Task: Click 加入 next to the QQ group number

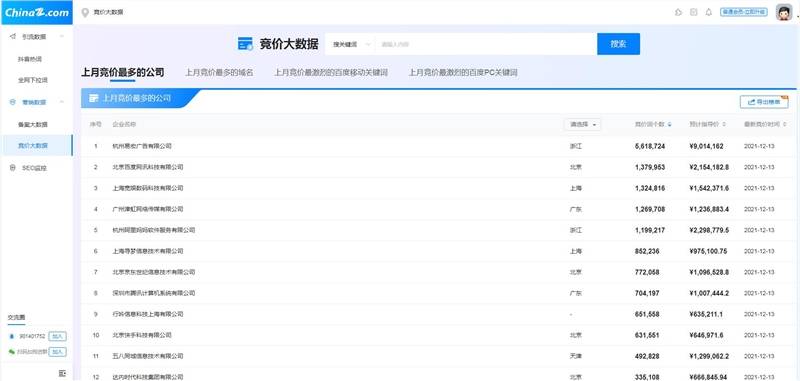Action: pyautogui.click(x=58, y=336)
